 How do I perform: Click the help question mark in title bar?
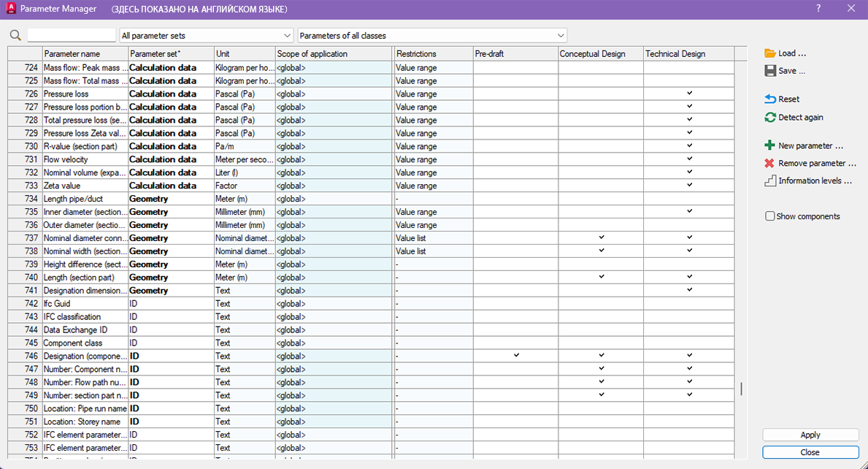point(818,9)
